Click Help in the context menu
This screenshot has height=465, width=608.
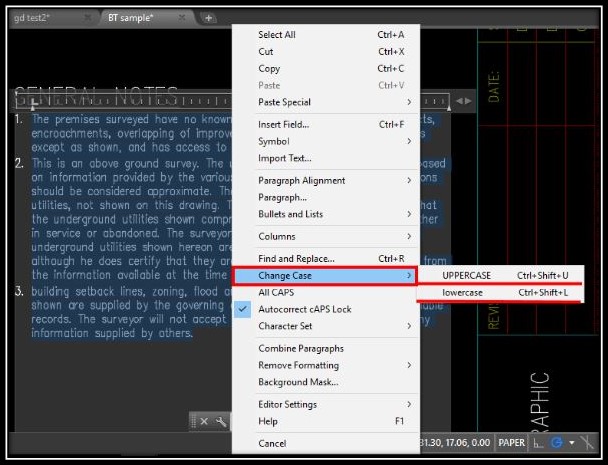(326, 421)
